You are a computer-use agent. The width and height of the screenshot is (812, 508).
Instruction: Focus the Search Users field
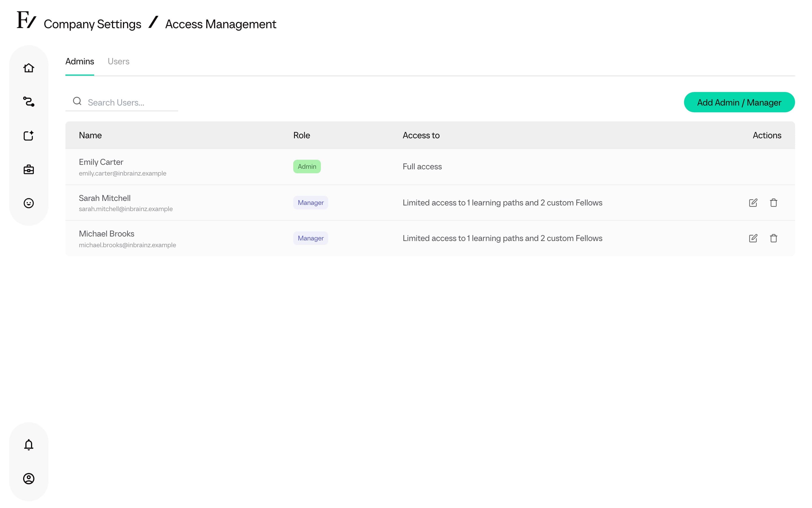pos(122,102)
